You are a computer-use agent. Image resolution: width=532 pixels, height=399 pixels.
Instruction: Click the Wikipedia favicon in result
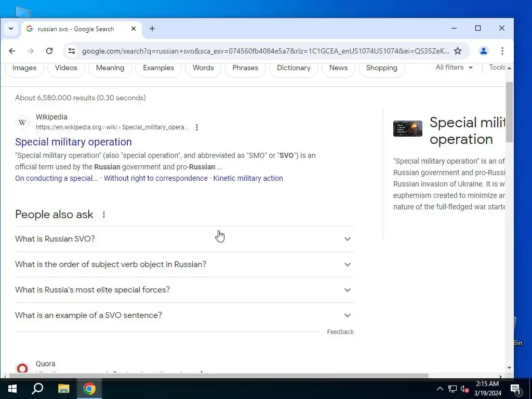point(22,122)
